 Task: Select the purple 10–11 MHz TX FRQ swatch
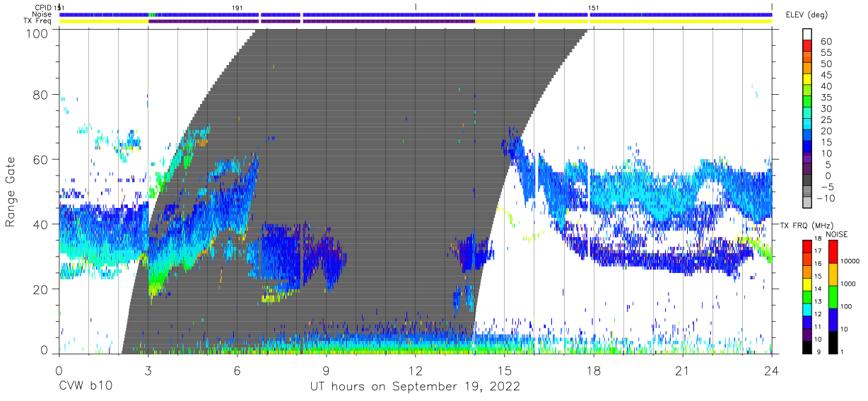coord(807,335)
